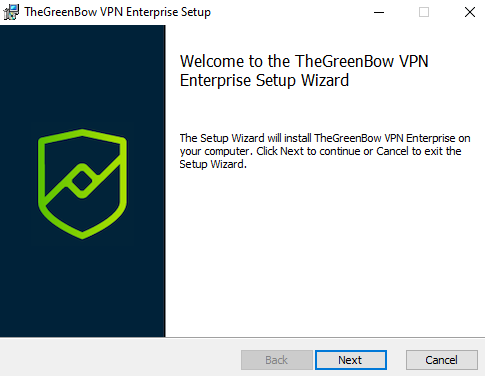
Task: Click the final description line reading Setup Wizard.
Action: [213, 164]
